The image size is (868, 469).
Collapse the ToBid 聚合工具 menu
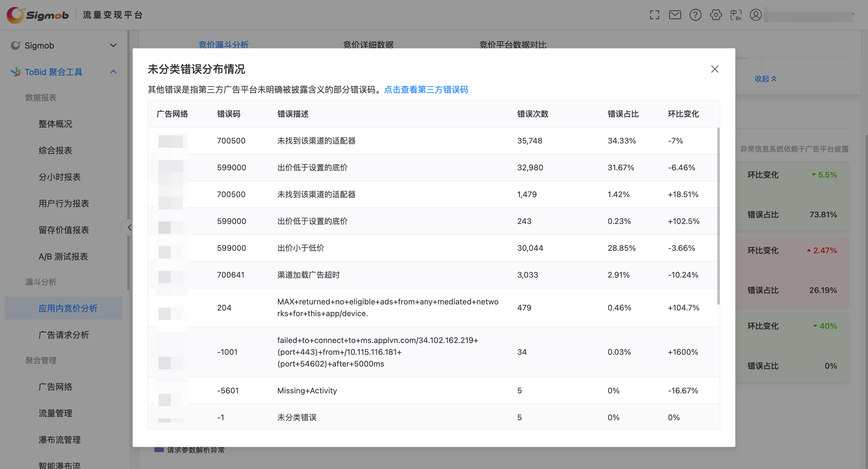(x=113, y=72)
